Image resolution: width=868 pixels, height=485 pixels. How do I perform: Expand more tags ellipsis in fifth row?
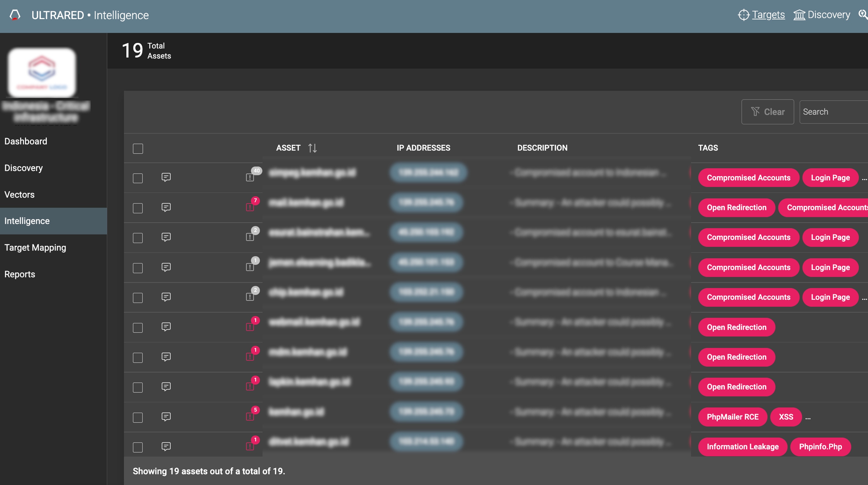pos(864,298)
